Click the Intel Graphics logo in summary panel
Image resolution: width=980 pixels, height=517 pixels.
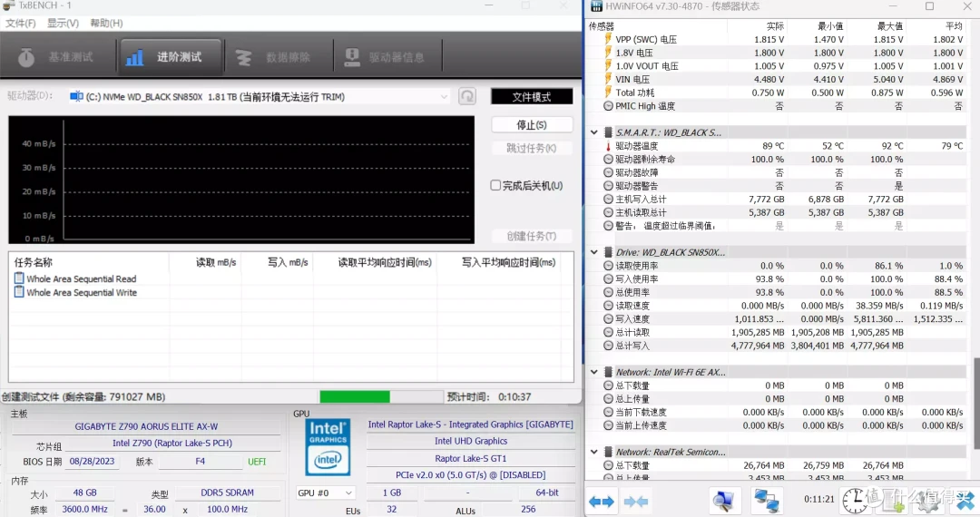pos(328,448)
